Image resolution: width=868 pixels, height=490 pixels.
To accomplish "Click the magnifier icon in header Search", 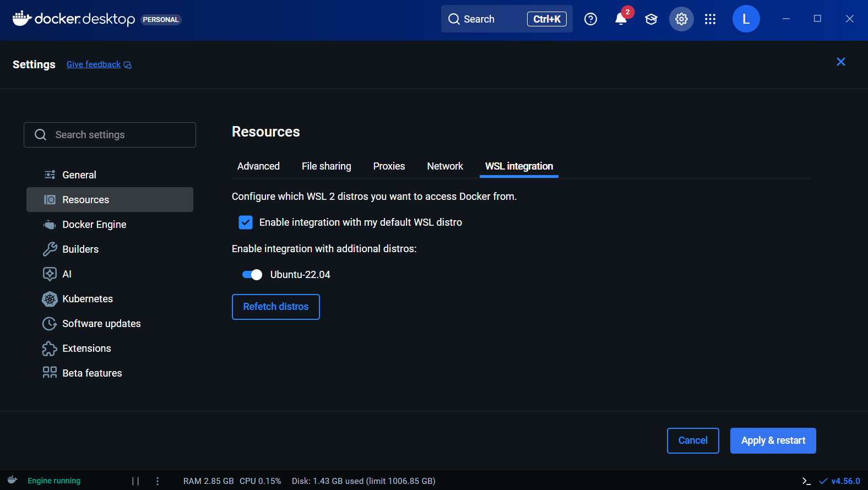I will click(x=454, y=19).
